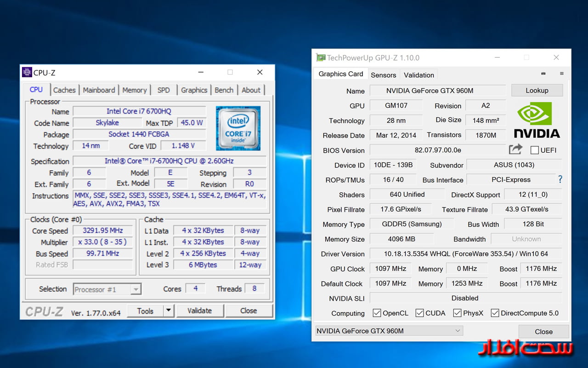
Task: Open the Sensors tab in GPU-Z
Action: pyautogui.click(x=383, y=75)
